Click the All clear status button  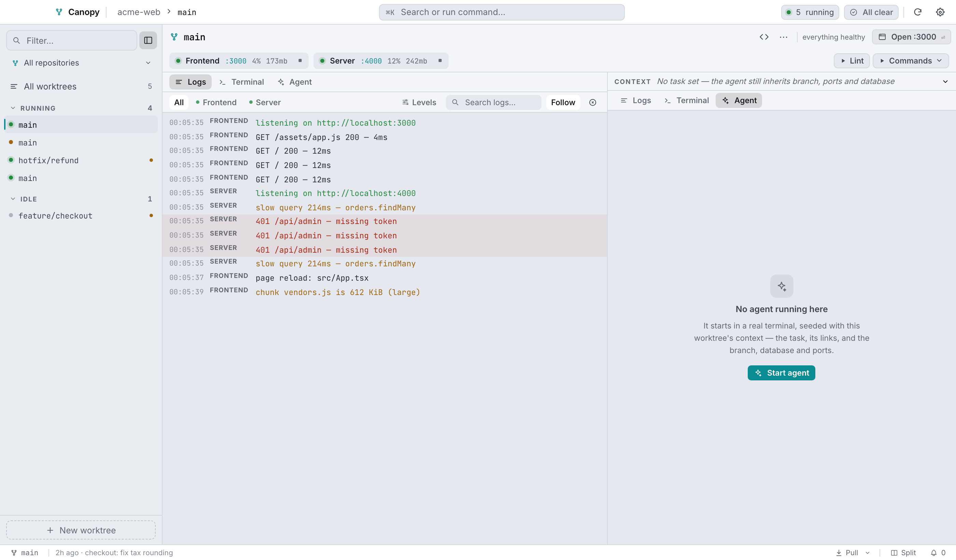pyautogui.click(x=871, y=12)
